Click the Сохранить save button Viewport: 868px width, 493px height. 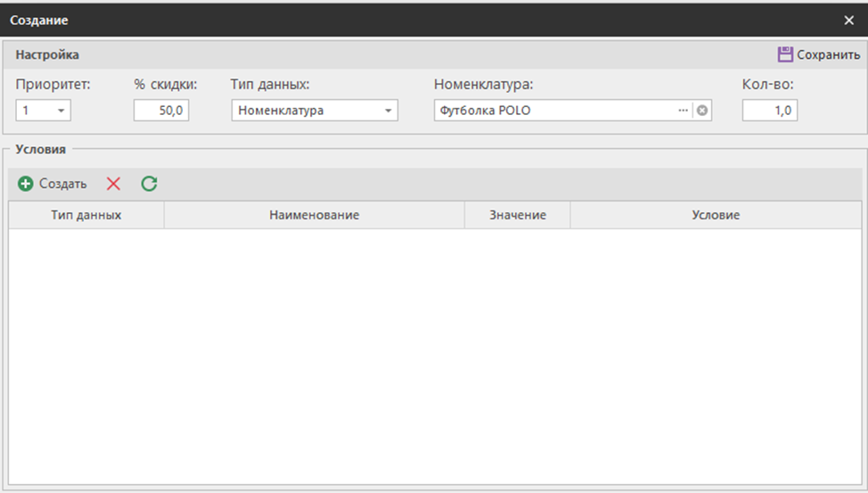point(818,55)
